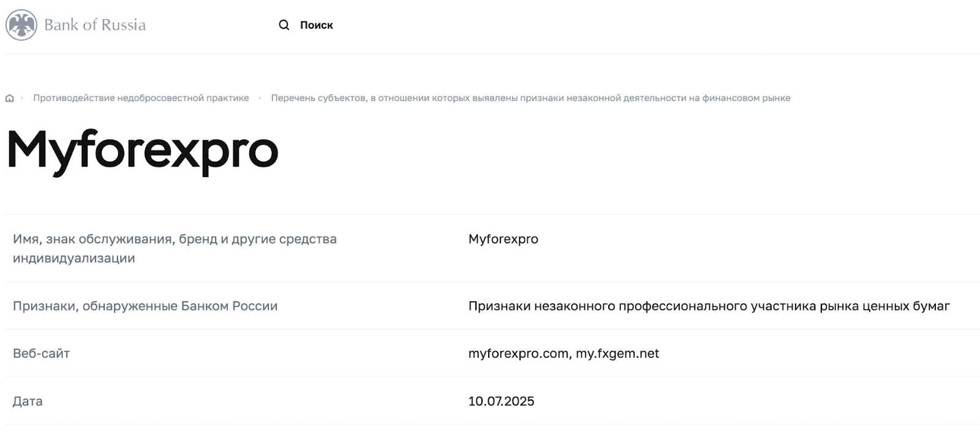Click the 'Дата' row label

(28, 401)
